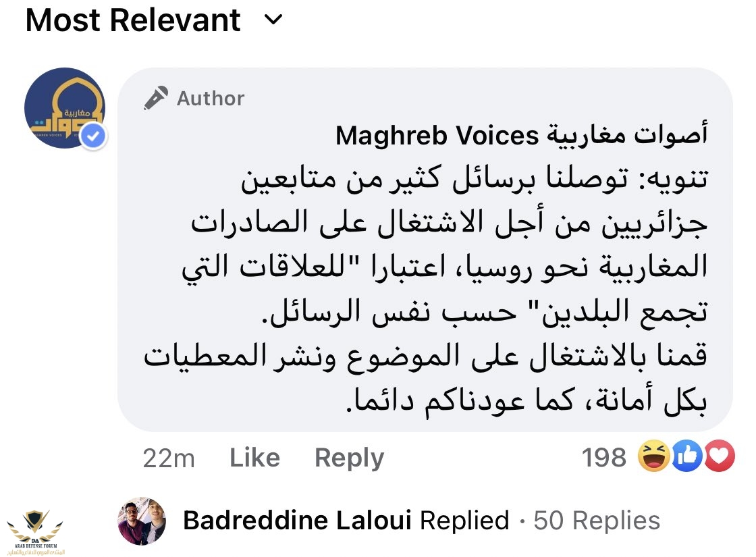The width and height of the screenshot is (756, 557).
Task: Reply to the Maghreb Voices comment
Action: 349,458
